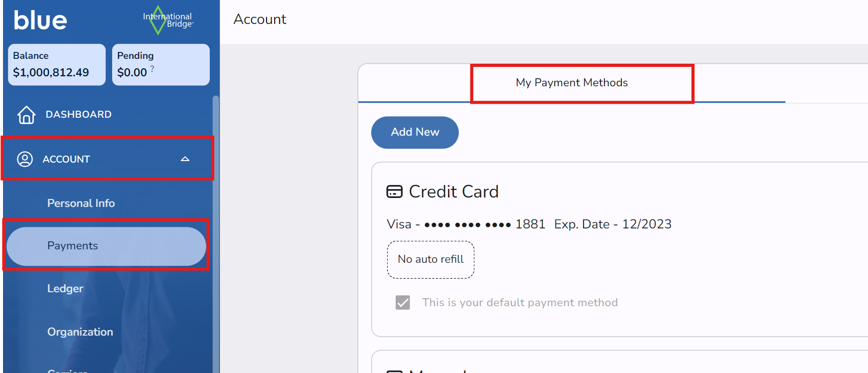This screenshot has height=373, width=868.
Task: Click the Pending help question mark
Action: (x=152, y=68)
